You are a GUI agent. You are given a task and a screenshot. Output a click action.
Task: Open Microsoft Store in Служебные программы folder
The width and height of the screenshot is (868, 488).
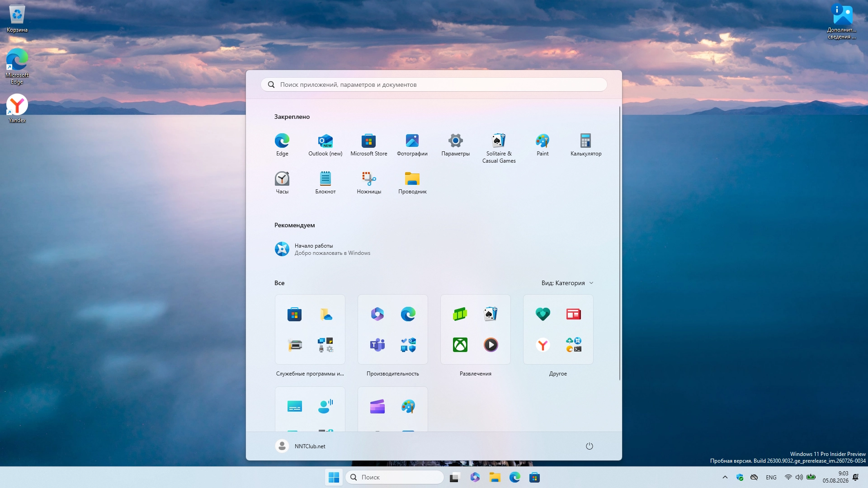[294, 314]
